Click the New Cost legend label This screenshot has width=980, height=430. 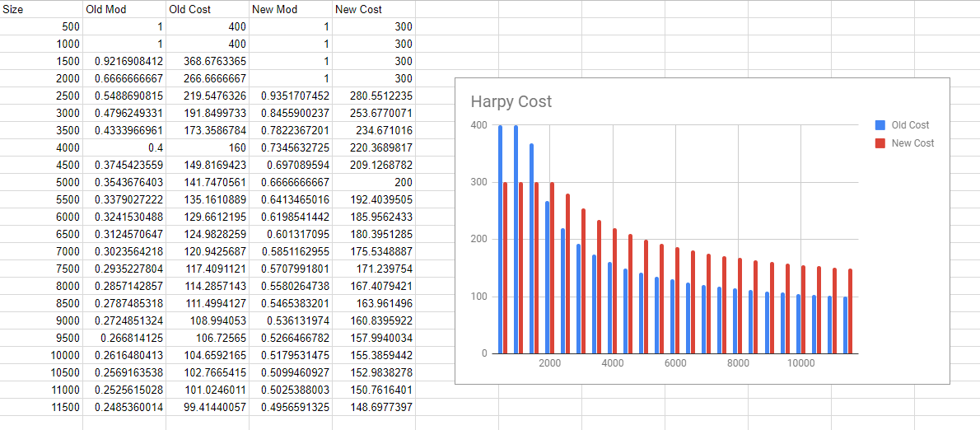pos(912,143)
